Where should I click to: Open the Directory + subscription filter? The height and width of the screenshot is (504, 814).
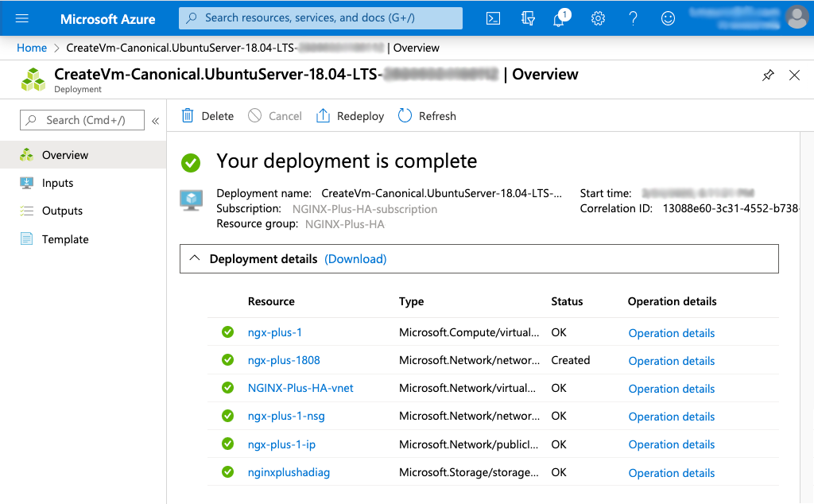pyautogui.click(x=528, y=17)
